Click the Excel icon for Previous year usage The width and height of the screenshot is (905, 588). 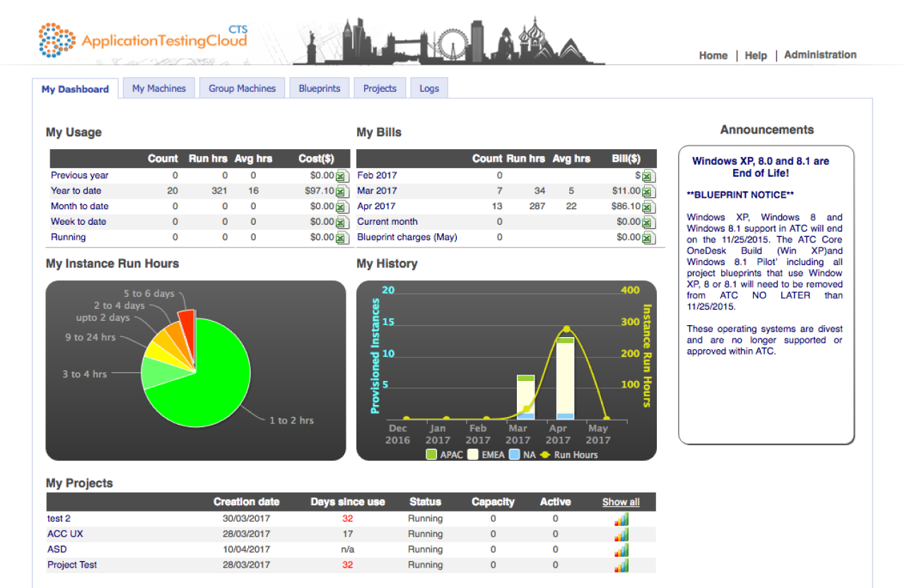[341, 176]
